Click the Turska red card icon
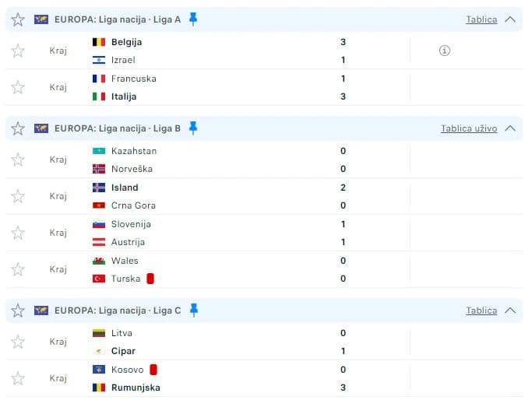The width and height of the screenshot is (532, 407). pos(150,279)
